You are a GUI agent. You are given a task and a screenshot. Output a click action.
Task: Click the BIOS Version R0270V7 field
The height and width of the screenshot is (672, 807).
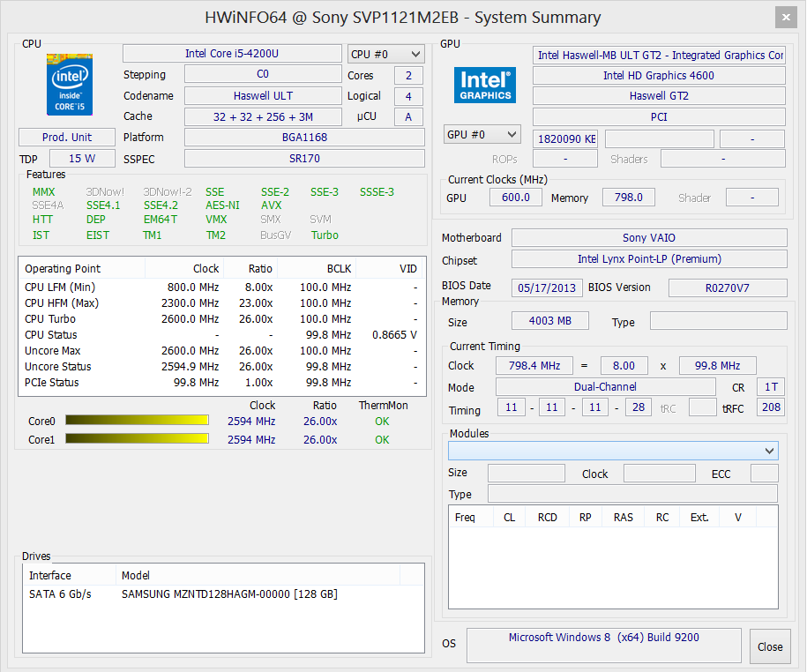point(728,287)
